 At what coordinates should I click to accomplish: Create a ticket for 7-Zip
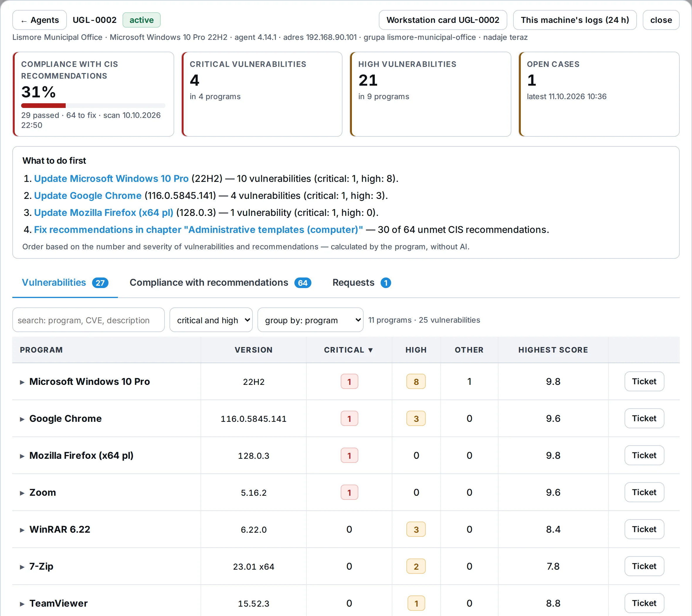644,566
